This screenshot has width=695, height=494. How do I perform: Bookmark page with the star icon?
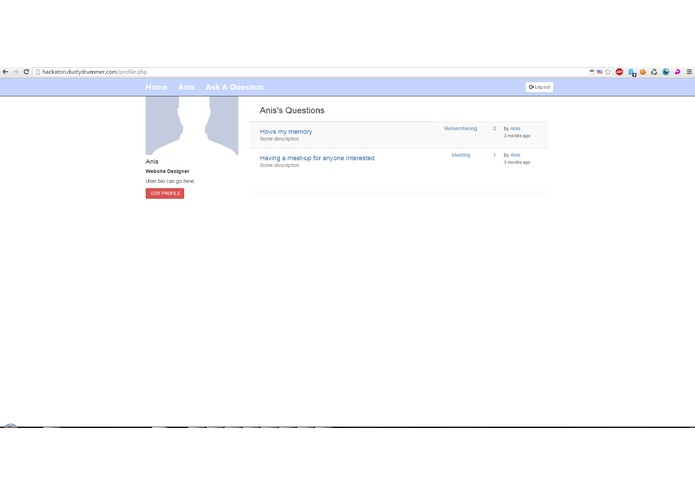pos(608,72)
